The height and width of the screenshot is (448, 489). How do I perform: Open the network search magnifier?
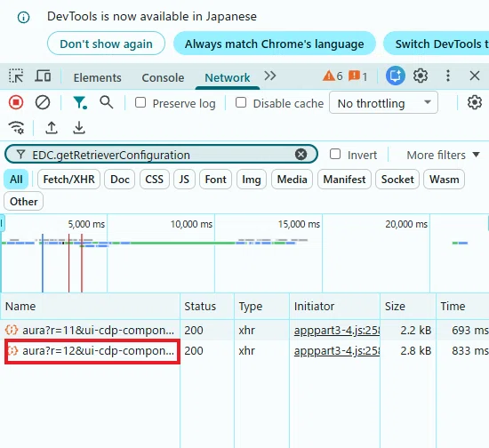(x=107, y=102)
